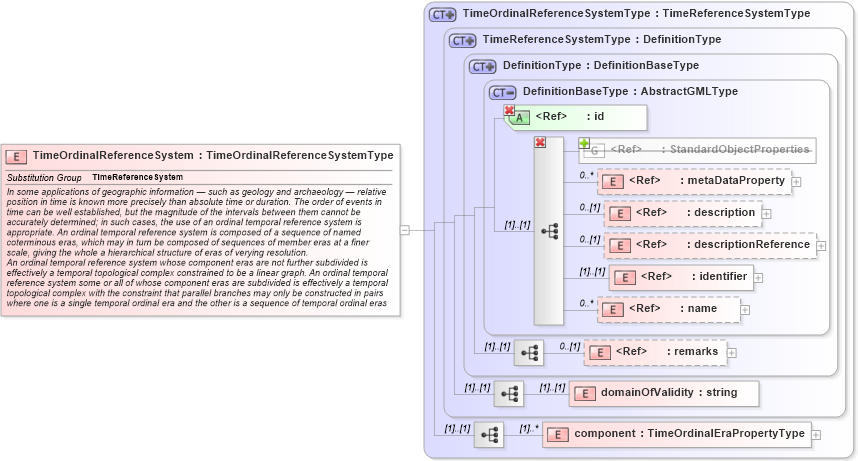Open the TimeReferenceSystem substitution group link
858x461 pixels.
click(x=137, y=177)
